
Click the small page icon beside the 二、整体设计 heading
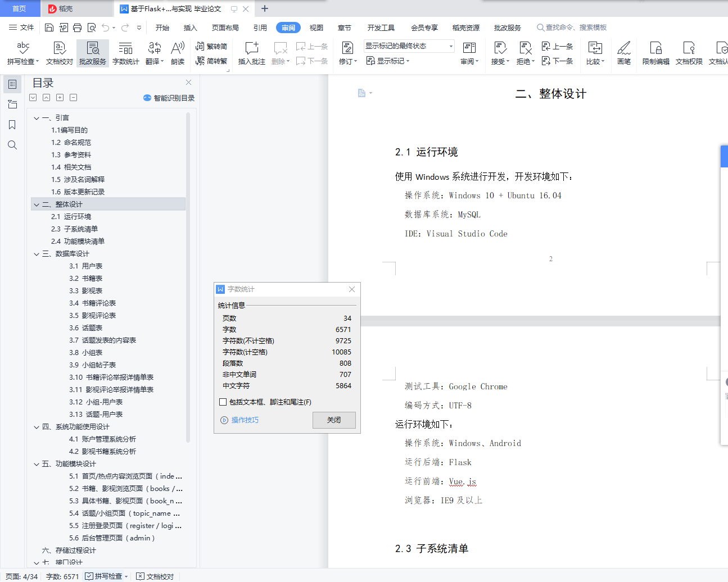click(x=362, y=93)
